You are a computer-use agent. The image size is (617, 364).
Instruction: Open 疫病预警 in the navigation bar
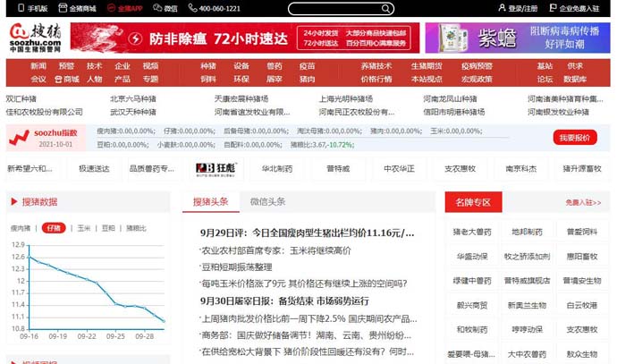[x=477, y=66]
